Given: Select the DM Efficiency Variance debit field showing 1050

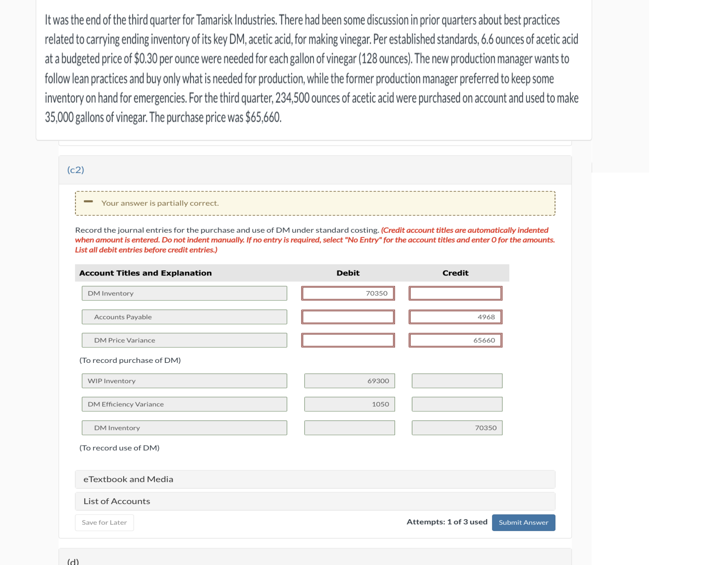Looking at the screenshot, I should (x=350, y=404).
